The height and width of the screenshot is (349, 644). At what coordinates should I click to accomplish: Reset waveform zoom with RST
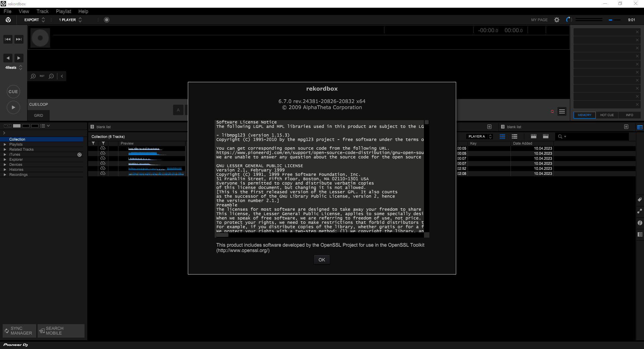click(42, 76)
